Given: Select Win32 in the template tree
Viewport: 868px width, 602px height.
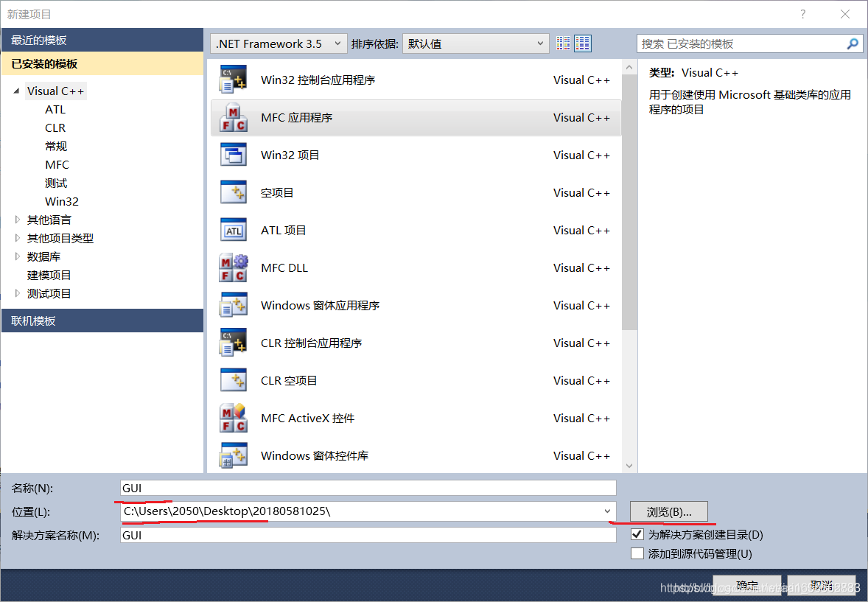Looking at the screenshot, I should coord(61,202).
